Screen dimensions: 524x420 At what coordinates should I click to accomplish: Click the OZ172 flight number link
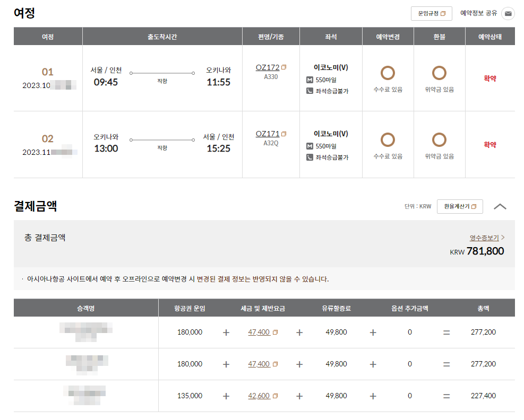point(268,66)
